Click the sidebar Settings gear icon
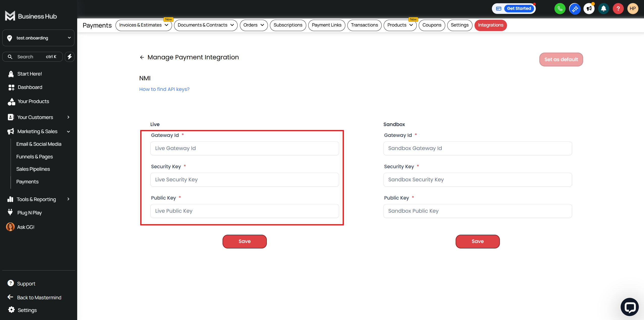The height and width of the screenshot is (320, 644). click(x=11, y=310)
